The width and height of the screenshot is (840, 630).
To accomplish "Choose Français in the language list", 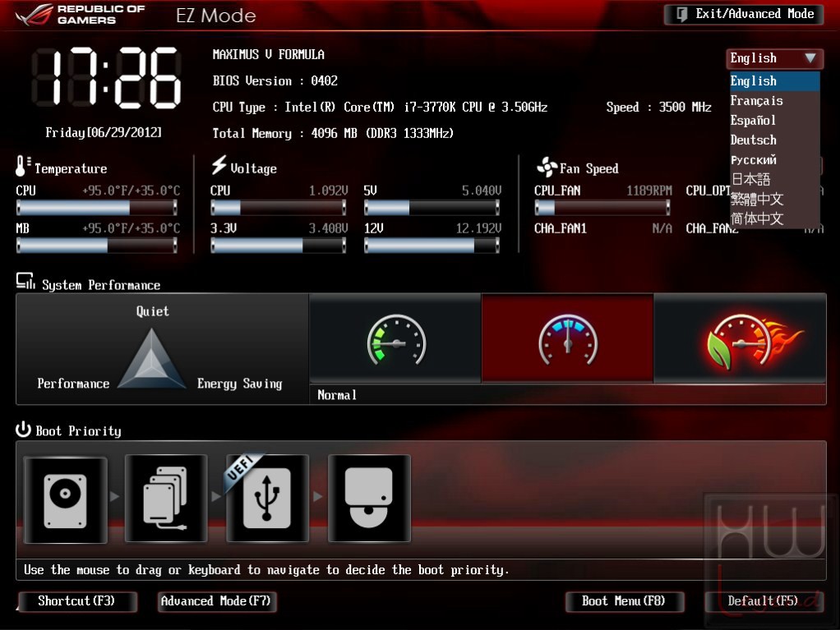I will (x=774, y=101).
